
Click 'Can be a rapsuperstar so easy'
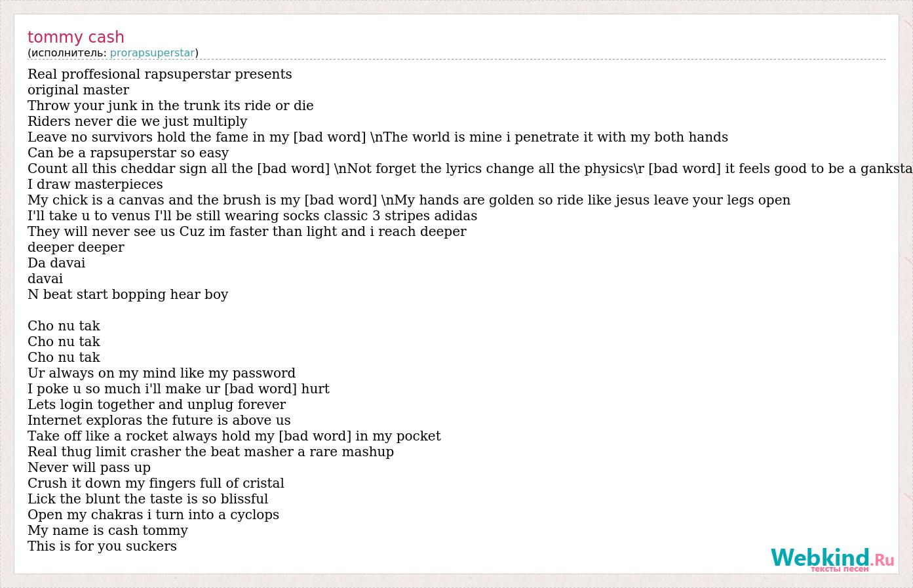pyautogui.click(x=128, y=153)
